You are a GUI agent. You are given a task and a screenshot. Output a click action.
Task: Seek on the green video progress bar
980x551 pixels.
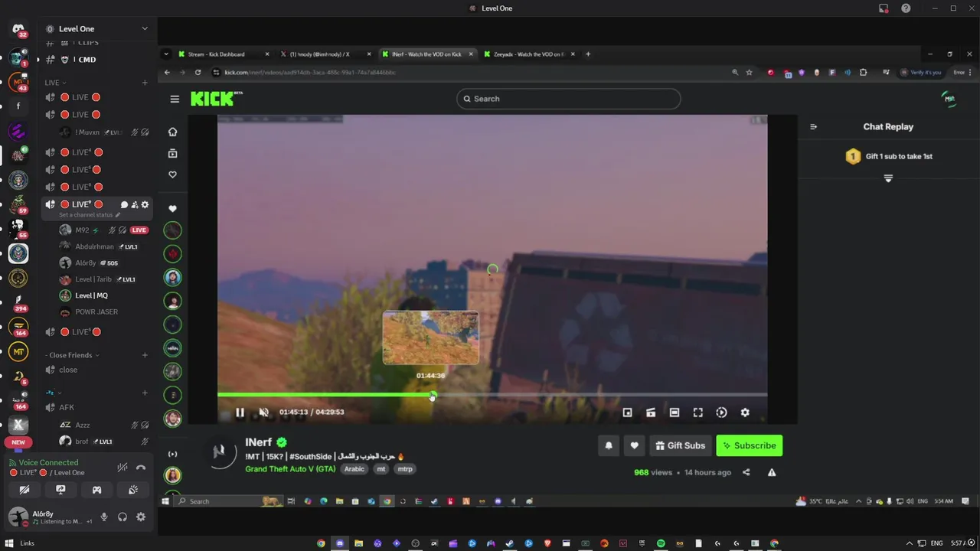coord(492,395)
